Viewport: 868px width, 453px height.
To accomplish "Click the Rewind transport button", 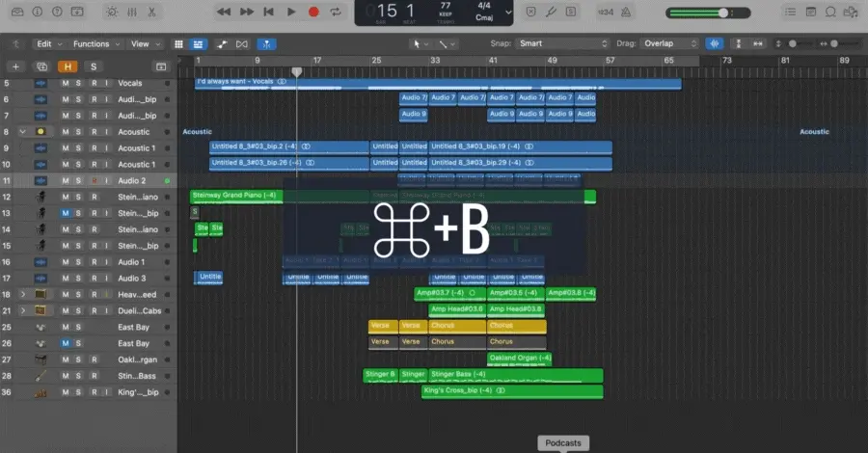I will [224, 12].
